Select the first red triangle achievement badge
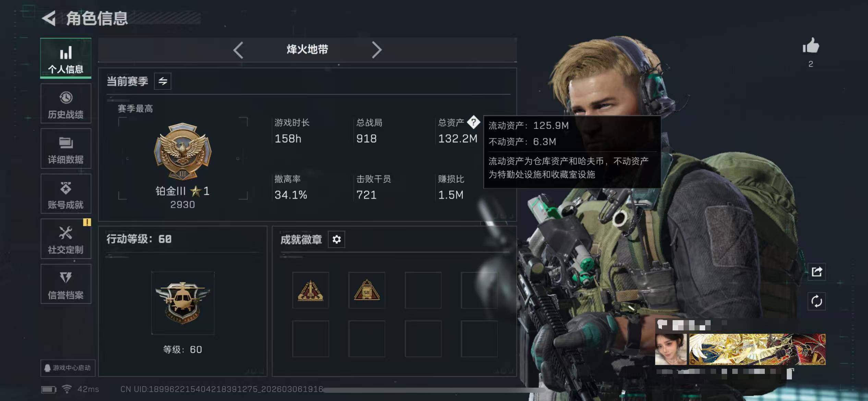The width and height of the screenshot is (868, 401). (311, 290)
